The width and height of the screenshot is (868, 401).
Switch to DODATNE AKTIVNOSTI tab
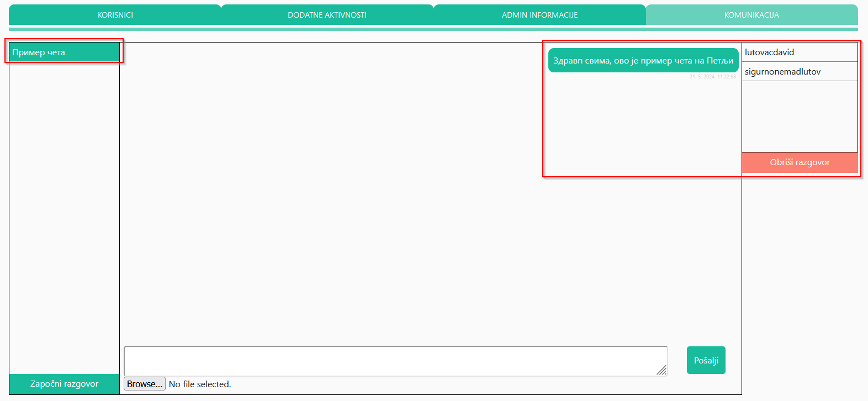(327, 15)
